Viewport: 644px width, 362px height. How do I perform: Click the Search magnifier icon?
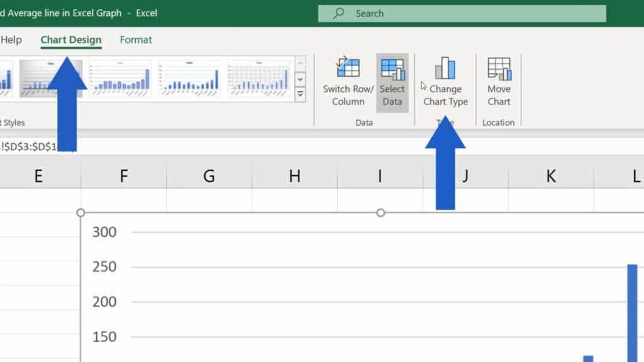pyautogui.click(x=338, y=13)
